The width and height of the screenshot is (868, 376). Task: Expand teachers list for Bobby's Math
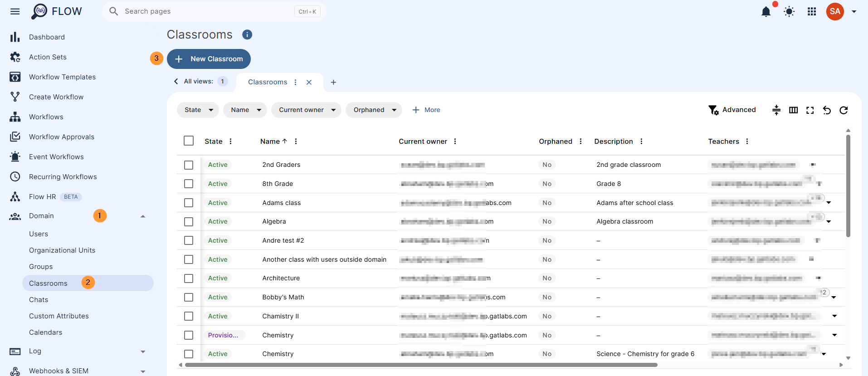point(834,298)
